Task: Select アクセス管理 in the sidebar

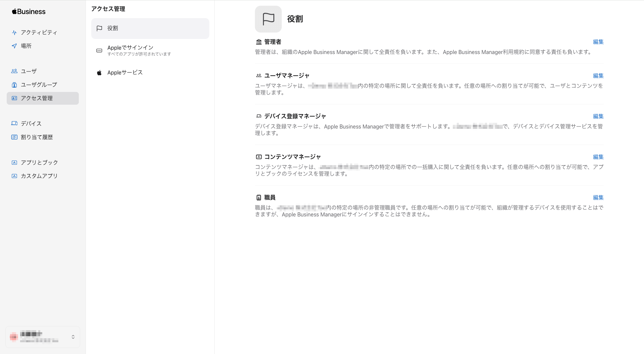Action: [x=43, y=98]
